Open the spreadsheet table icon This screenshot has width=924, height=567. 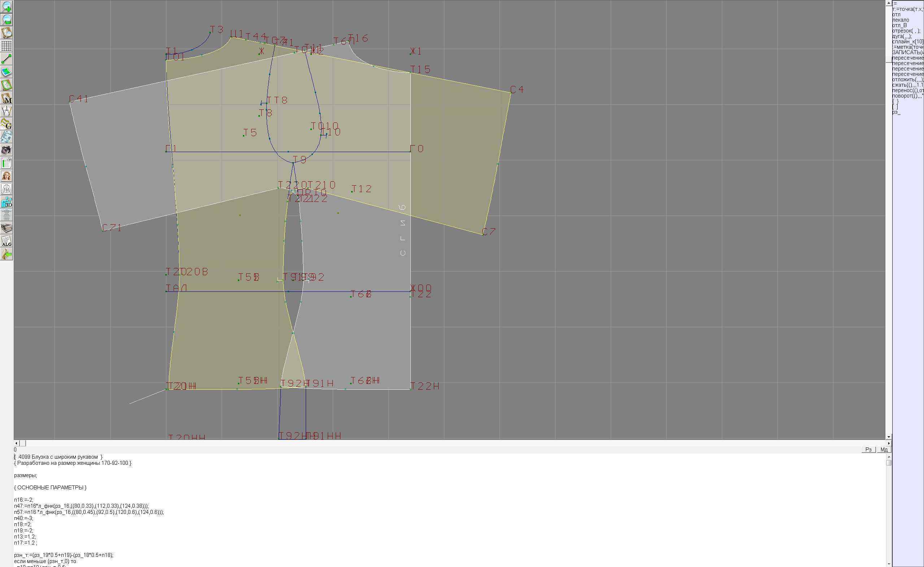coord(6,163)
